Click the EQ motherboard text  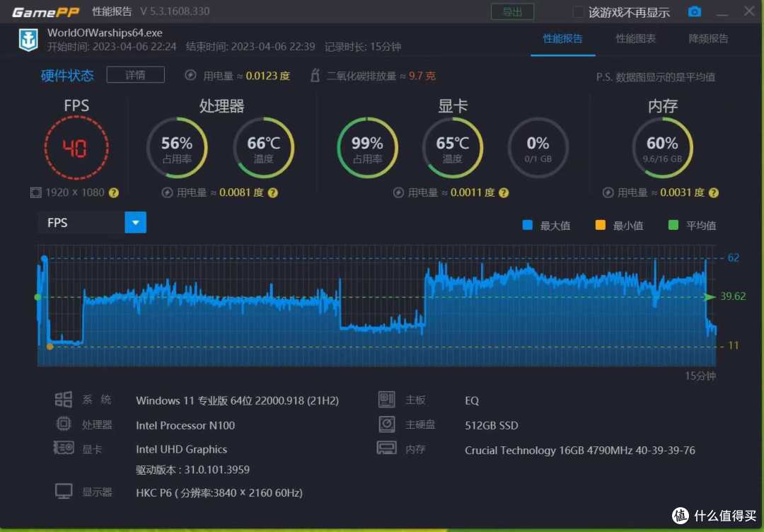point(472,400)
